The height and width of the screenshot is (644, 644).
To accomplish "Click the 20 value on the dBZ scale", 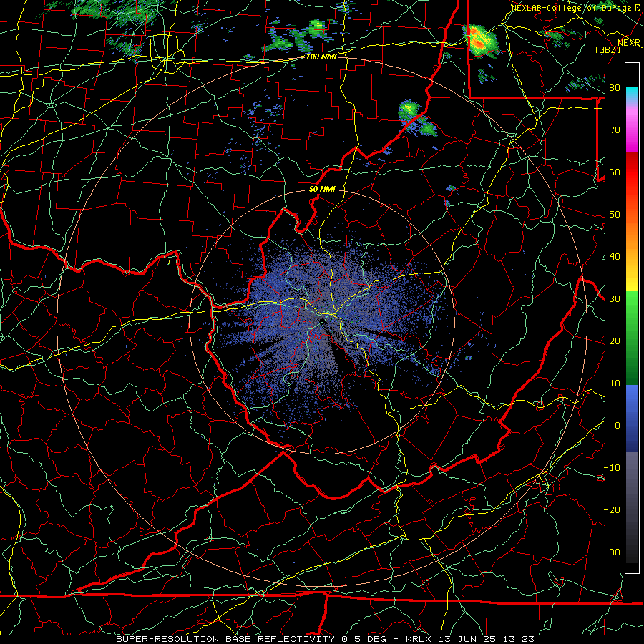I will click(x=615, y=341).
